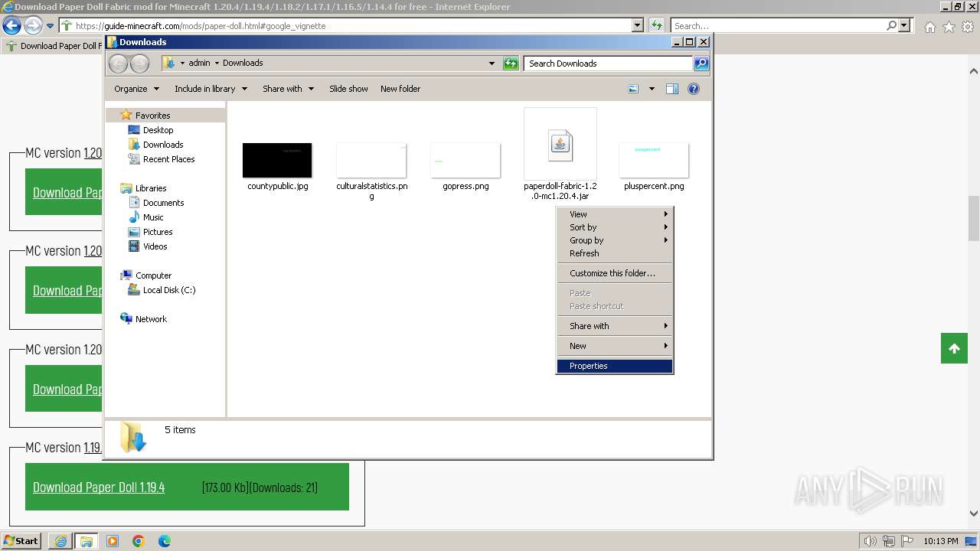Open the New submenu in the context menu
The image size is (980, 551).
point(615,346)
